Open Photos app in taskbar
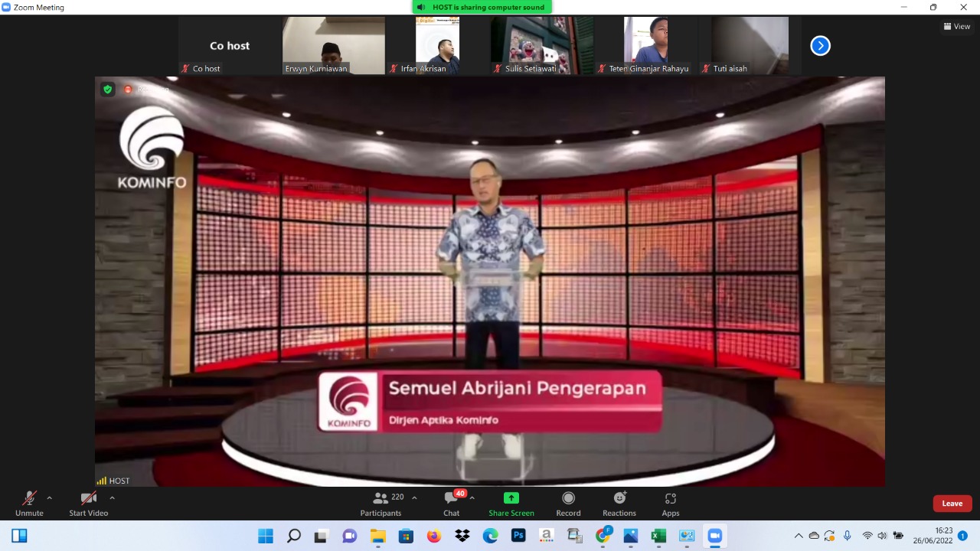980x551 pixels. coord(631,536)
